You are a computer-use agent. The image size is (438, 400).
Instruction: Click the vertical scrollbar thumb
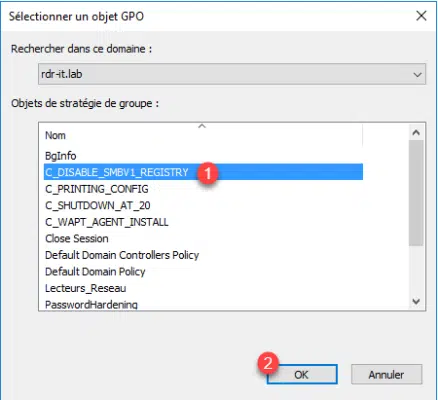click(416, 193)
